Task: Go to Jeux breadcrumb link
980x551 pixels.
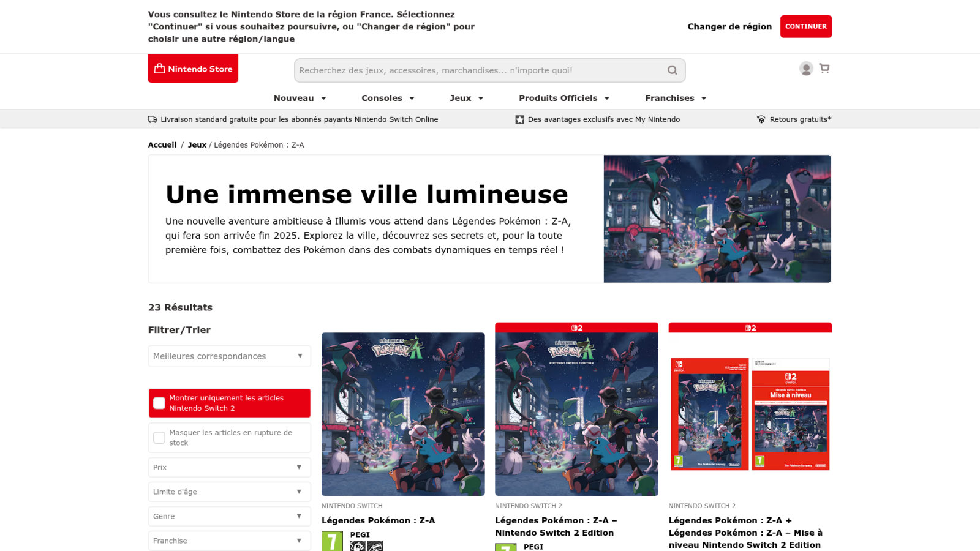Action: coord(197,145)
